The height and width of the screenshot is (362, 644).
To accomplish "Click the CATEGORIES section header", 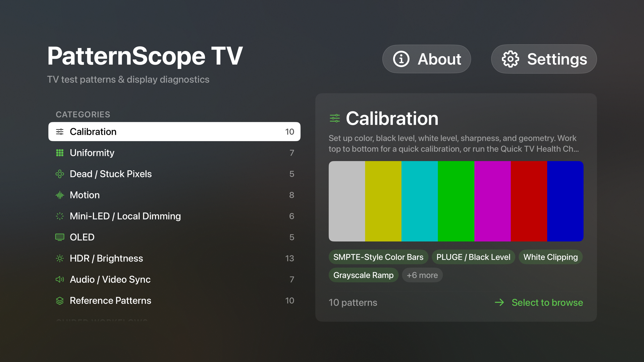I will coord(83,114).
